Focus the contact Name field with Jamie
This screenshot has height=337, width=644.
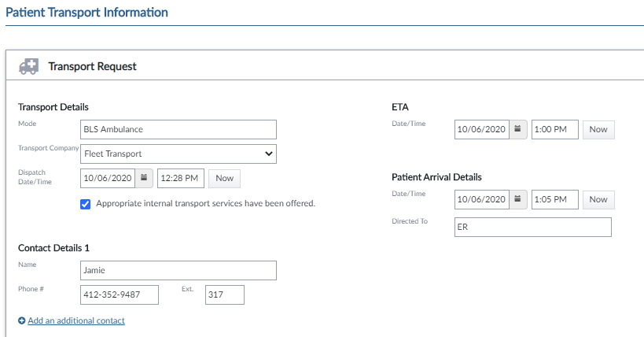pos(178,270)
